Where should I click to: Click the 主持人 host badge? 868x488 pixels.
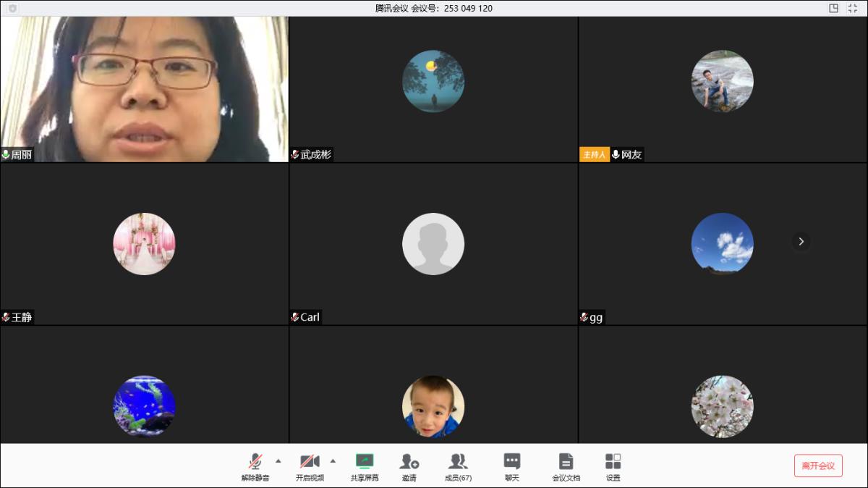pyautogui.click(x=594, y=155)
